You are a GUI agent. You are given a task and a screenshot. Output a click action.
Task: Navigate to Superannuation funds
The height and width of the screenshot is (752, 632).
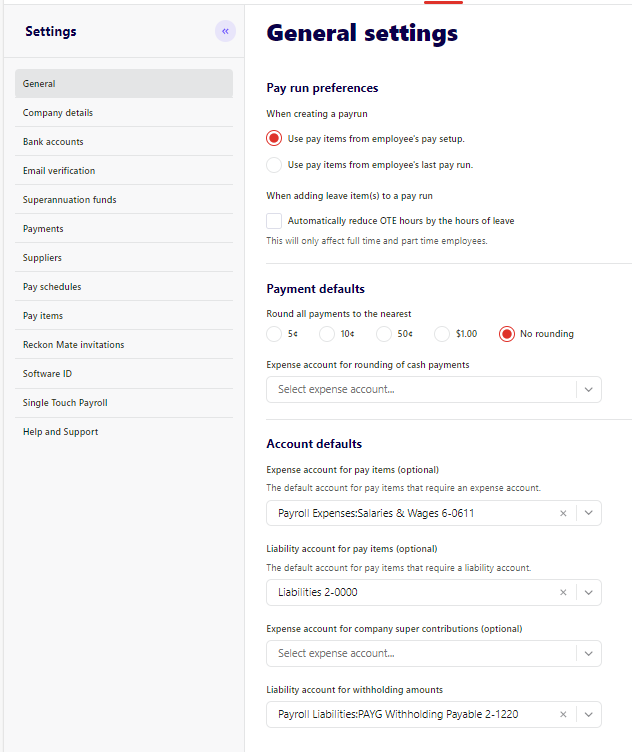click(70, 200)
